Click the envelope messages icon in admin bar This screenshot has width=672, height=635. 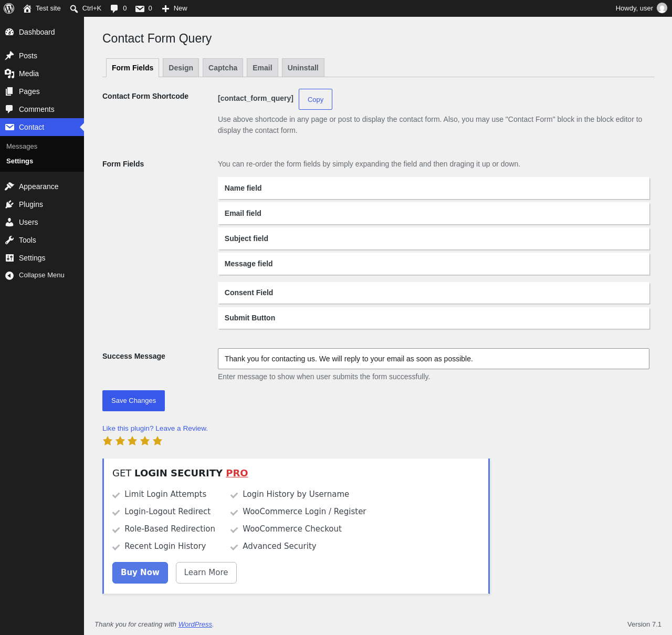pyautogui.click(x=140, y=8)
